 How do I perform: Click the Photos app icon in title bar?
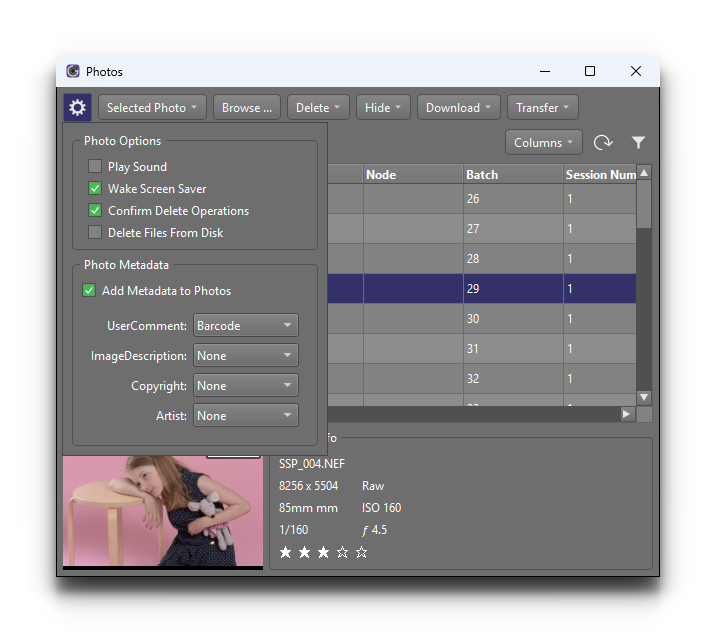click(73, 71)
